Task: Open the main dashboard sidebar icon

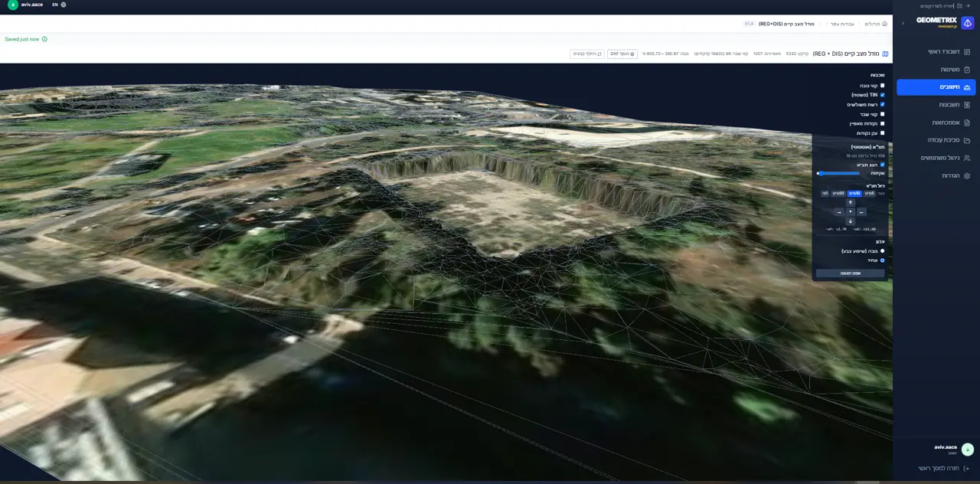Action: pos(967,52)
